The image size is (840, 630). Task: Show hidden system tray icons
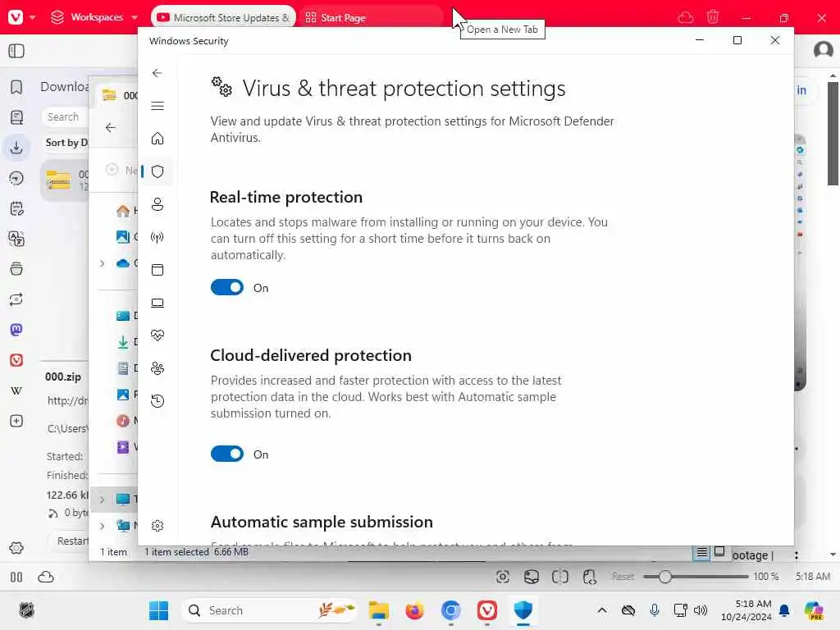pyautogui.click(x=602, y=610)
